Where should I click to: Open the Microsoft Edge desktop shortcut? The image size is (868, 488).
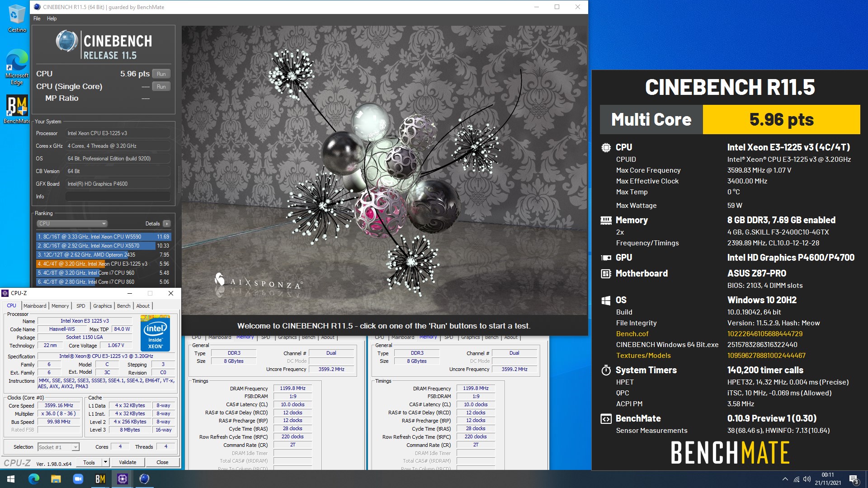17,66
